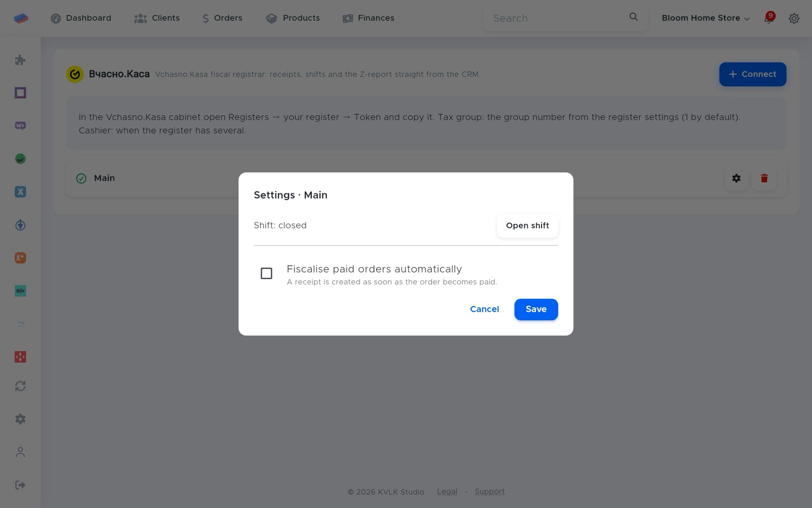Click the Connect button

(x=753, y=74)
